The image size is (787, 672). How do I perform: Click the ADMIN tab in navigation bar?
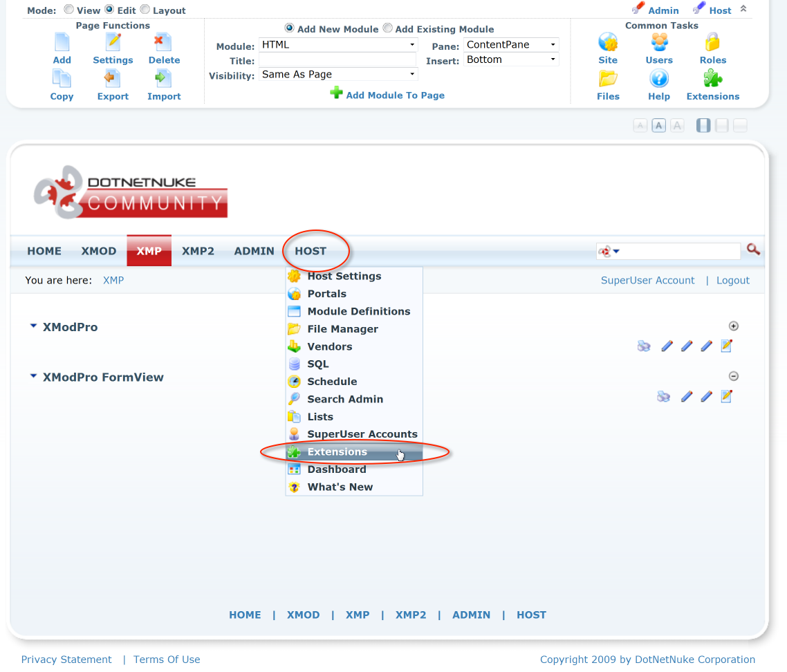[254, 251]
